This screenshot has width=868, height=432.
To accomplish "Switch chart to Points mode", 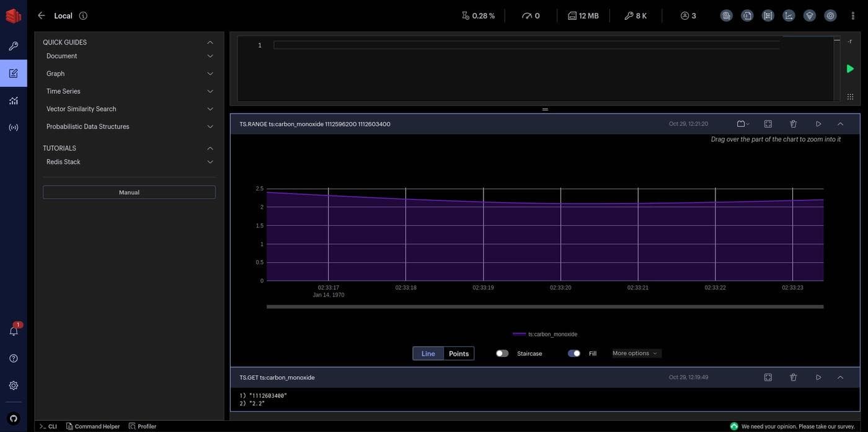I will [459, 354].
